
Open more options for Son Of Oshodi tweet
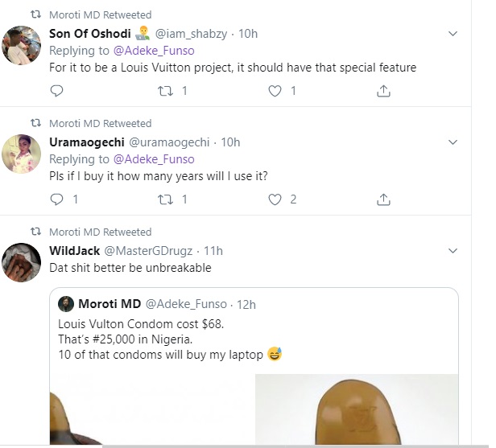pyautogui.click(x=453, y=34)
